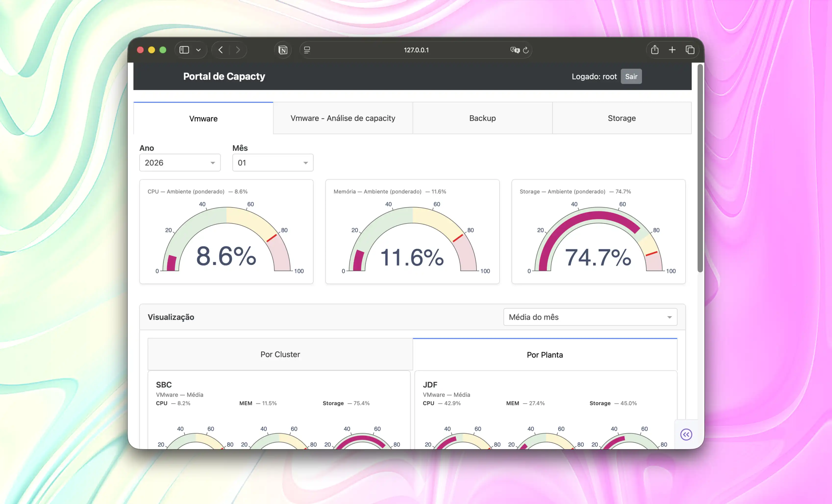Select the Por Cluster tab
832x504 pixels.
coord(280,355)
